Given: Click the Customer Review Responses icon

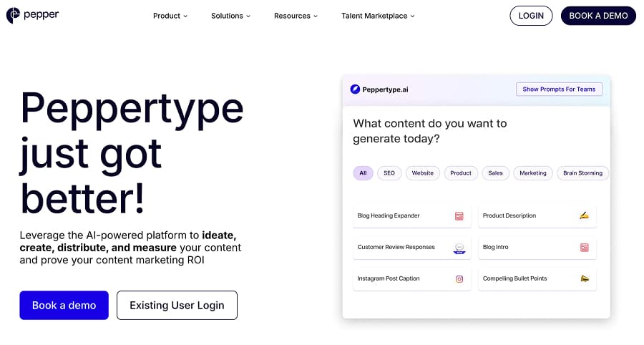Looking at the screenshot, I should pyautogui.click(x=459, y=248).
